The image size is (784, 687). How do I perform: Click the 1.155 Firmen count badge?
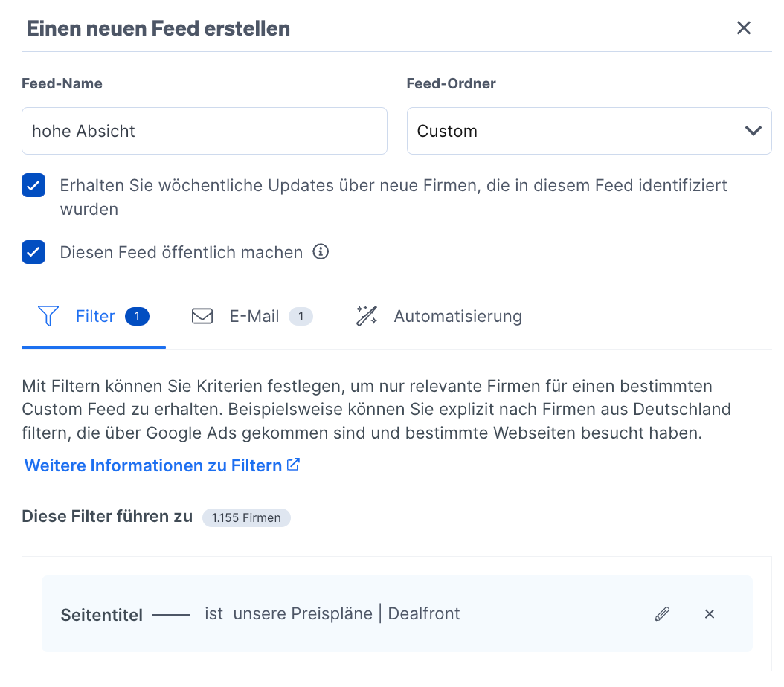click(246, 517)
